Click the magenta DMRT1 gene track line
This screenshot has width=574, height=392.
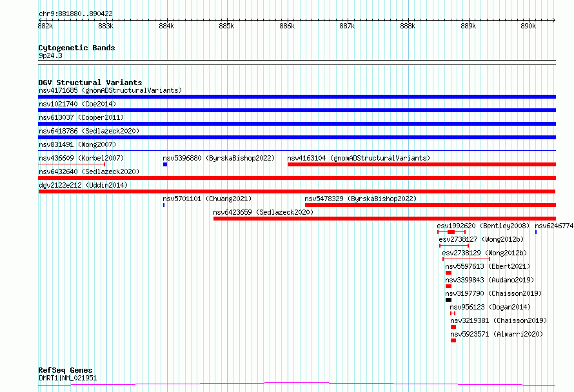point(297,384)
